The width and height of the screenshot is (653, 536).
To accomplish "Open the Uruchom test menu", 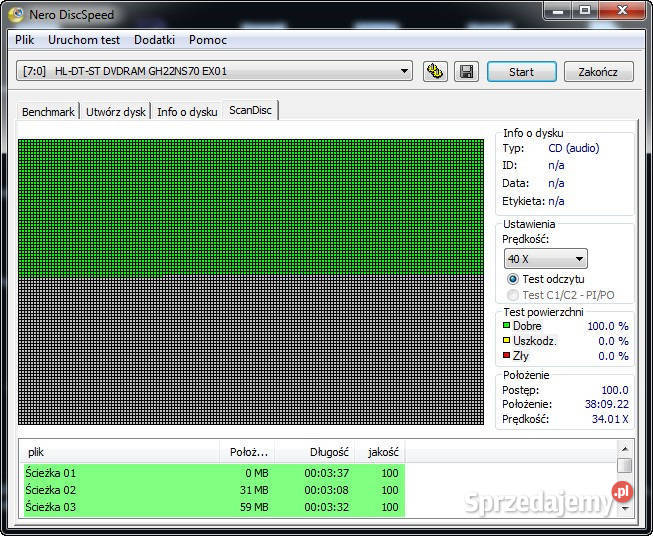I will pos(84,40).
